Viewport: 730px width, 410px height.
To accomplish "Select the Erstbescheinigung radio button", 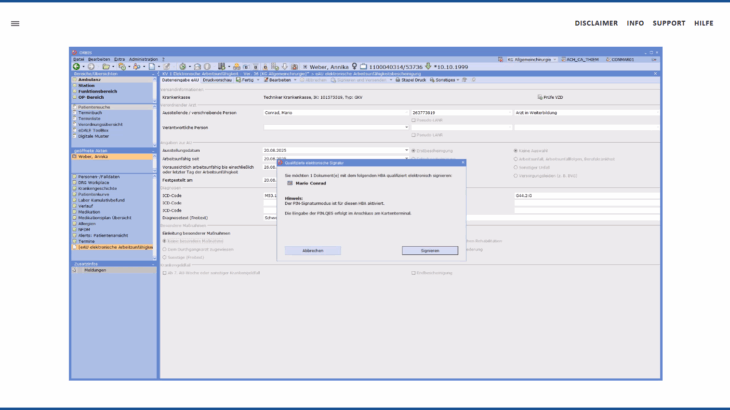I will (x=414, y=150).
